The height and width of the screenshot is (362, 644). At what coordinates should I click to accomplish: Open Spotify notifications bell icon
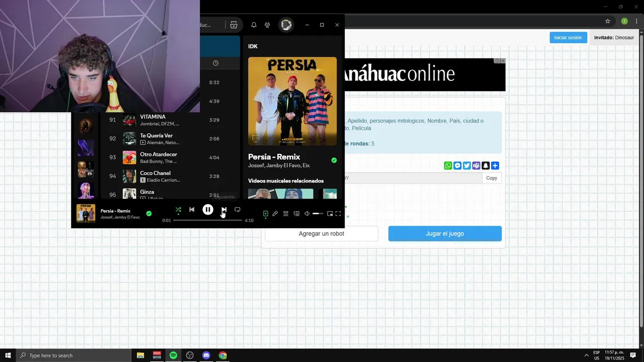click(x=254, y=25)
